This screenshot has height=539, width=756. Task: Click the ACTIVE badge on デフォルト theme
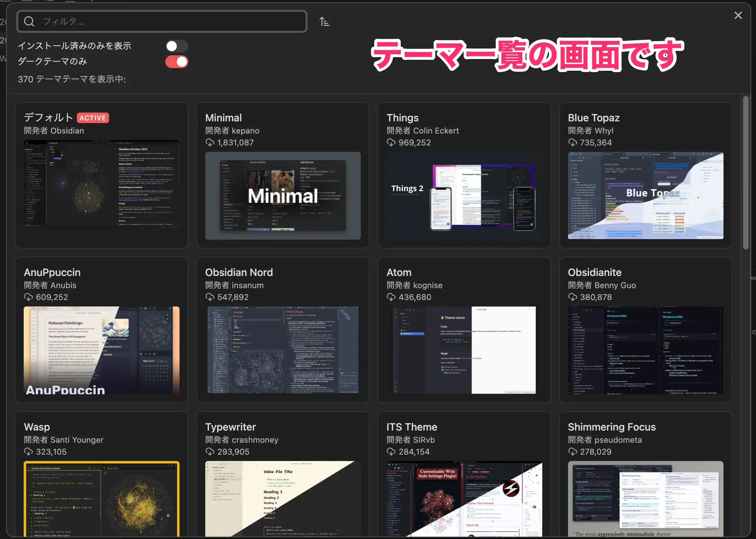(x=93, y=118)
